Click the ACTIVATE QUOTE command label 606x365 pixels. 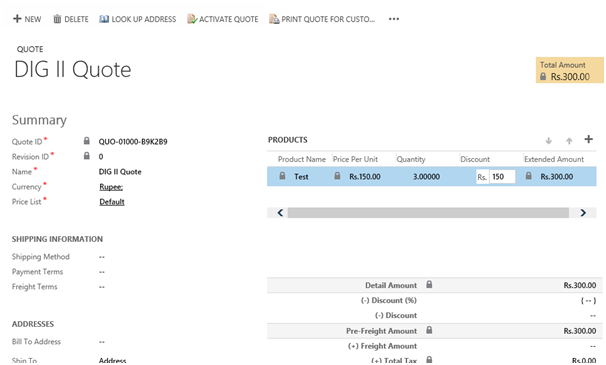coord(228,19)
